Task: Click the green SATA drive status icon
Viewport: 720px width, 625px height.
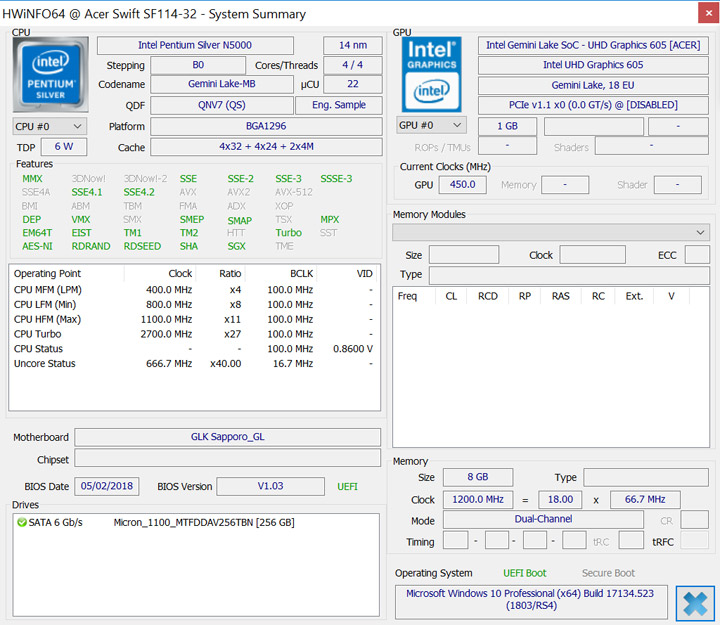Action: [x=21, y=522]
